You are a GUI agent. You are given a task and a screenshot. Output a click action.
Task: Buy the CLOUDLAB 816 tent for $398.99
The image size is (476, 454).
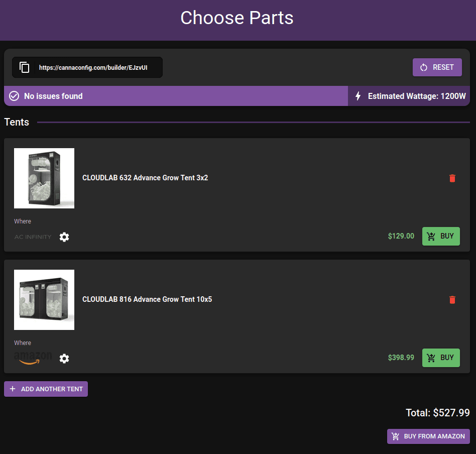[x=441, y=358]
